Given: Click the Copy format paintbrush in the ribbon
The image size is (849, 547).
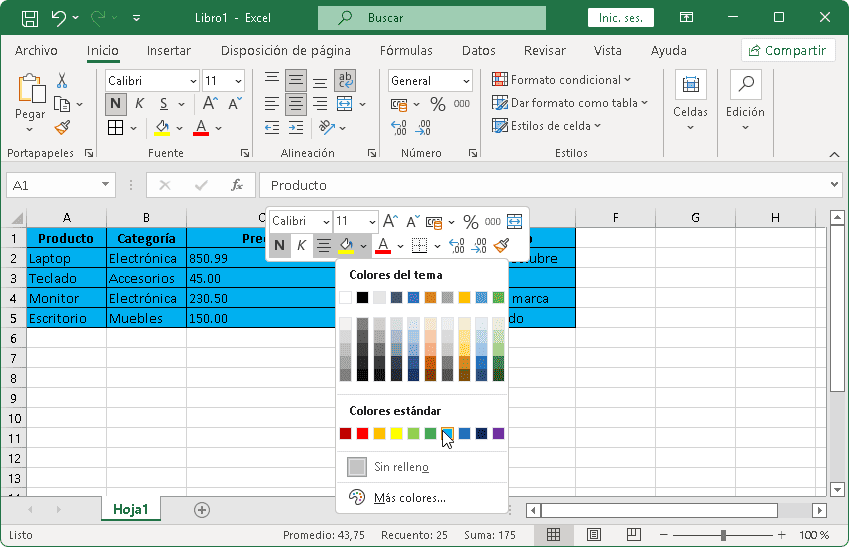Looking at the screenshot, I should coord(62,127).
